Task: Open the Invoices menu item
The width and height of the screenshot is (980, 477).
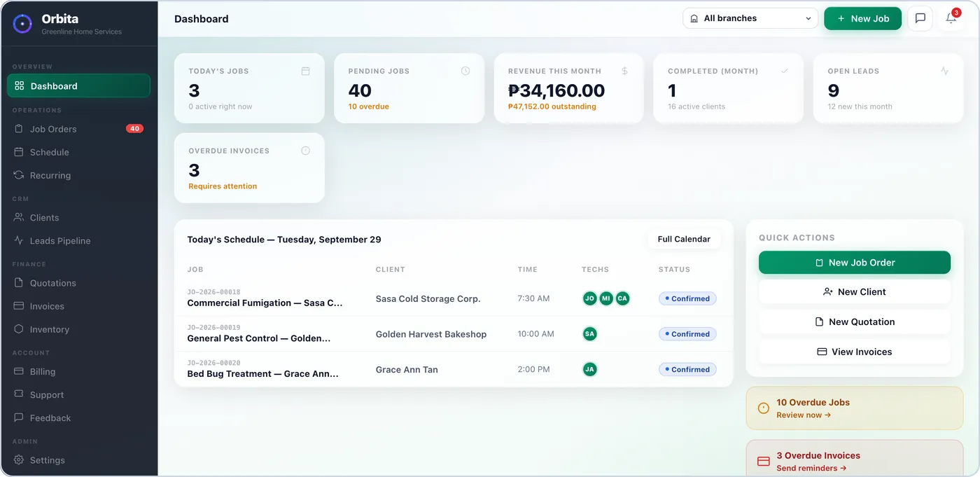Action: pyautogui.click(x=78, y=306)
